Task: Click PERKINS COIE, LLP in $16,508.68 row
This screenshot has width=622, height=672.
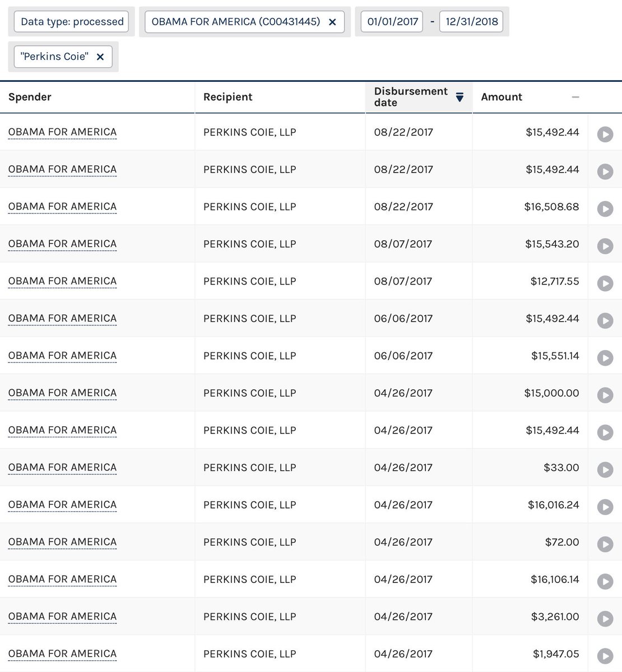Action: (249, 207)
